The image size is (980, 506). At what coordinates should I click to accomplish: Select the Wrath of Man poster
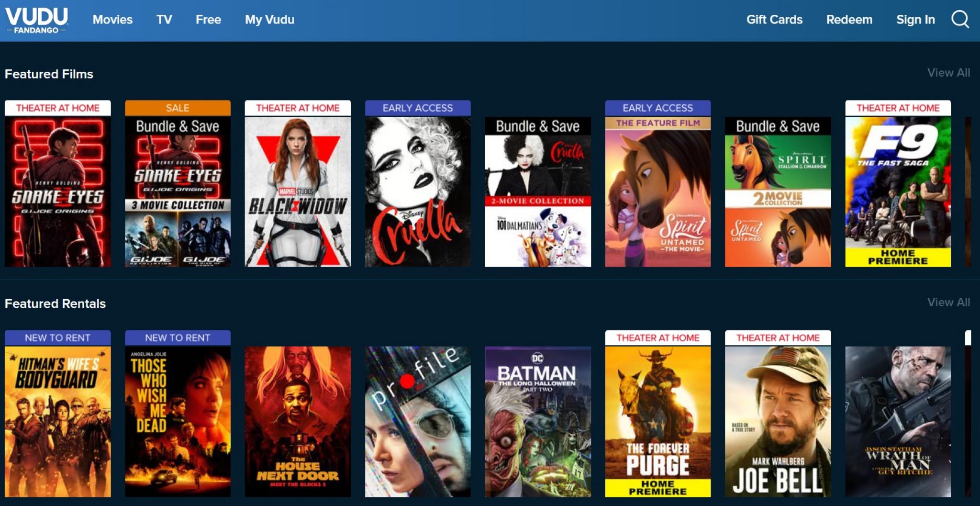point(898,421)
